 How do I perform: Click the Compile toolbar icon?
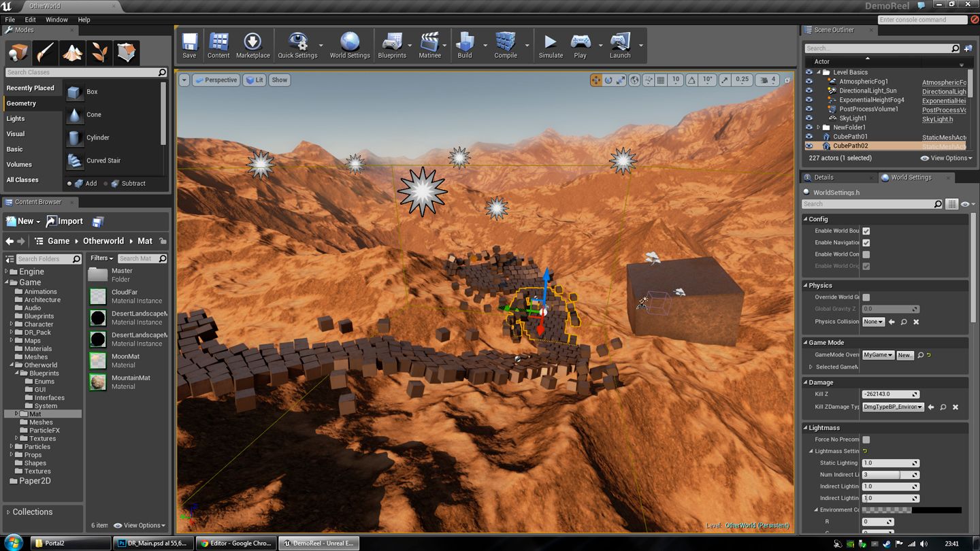coord(506,45)
